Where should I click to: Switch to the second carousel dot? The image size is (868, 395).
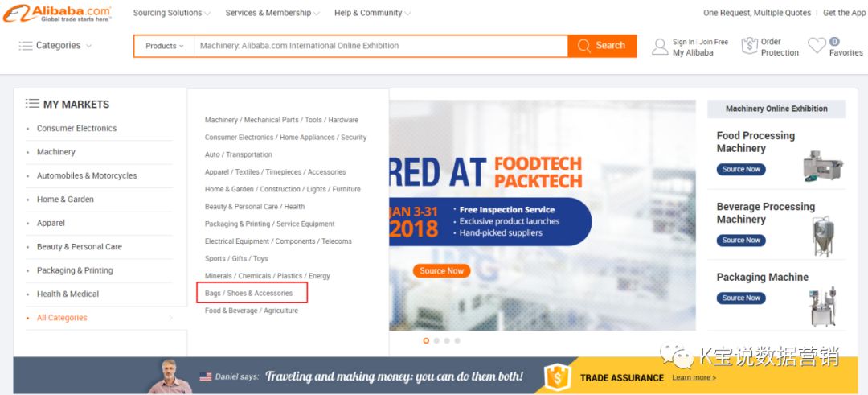click(x=436, y=340)
